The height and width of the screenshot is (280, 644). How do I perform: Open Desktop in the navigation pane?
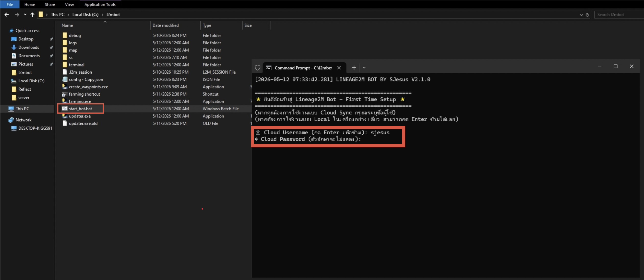pyautogui.click(x=26, y=39)
